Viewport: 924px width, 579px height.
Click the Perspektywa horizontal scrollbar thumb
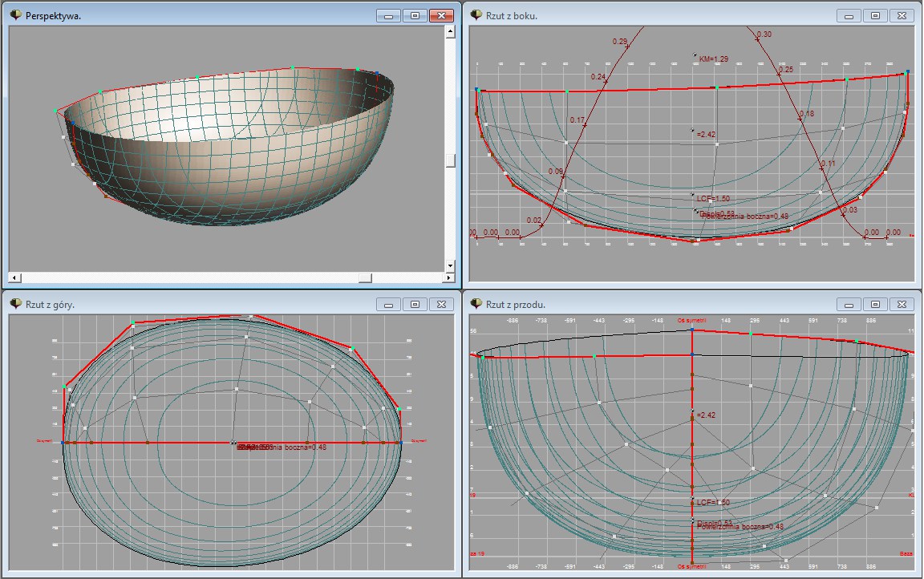point(366,277)
